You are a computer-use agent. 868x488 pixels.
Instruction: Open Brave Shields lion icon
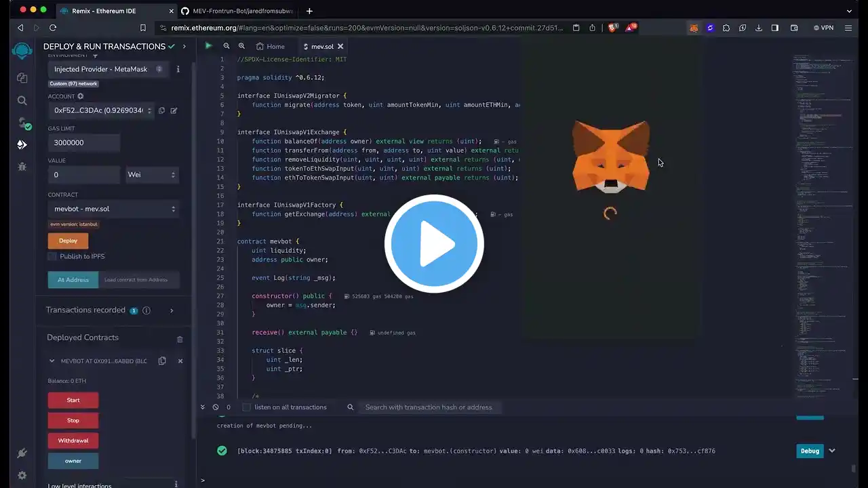pyautogui.click(x=612, y=28)
